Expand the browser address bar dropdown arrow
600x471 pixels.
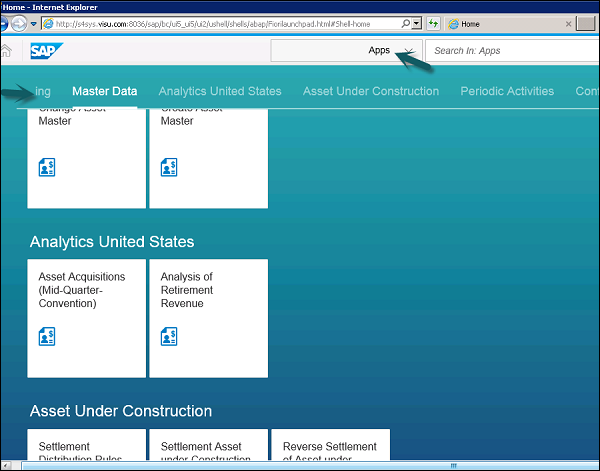pos(415,23)
